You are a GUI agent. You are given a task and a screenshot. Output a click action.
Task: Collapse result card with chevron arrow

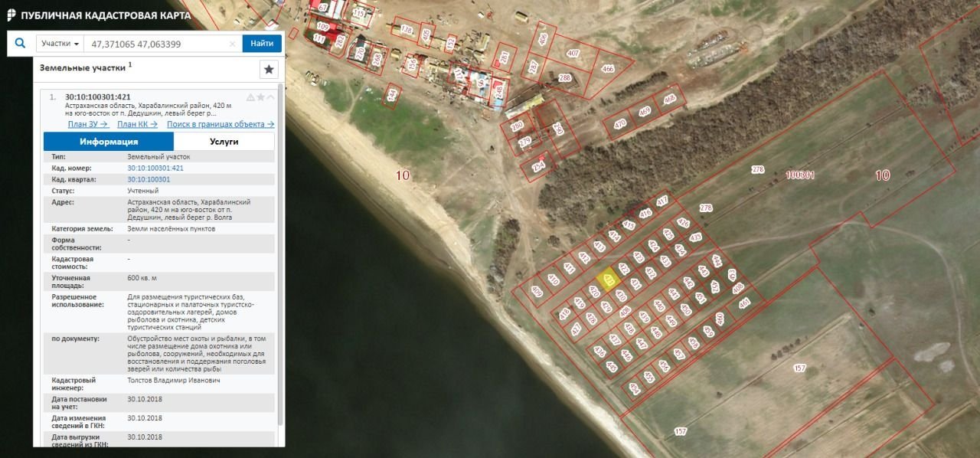[x=270, y=97]
